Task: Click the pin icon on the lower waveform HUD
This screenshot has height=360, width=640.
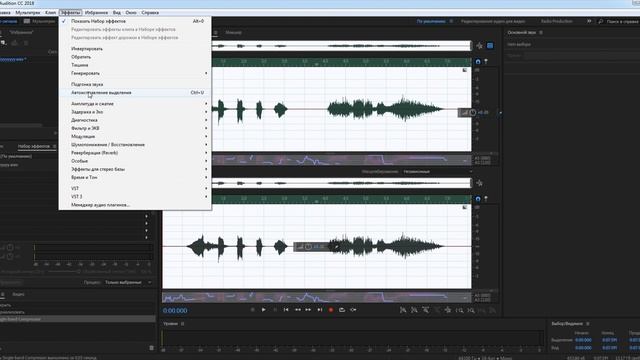Action: click(337, 247)
